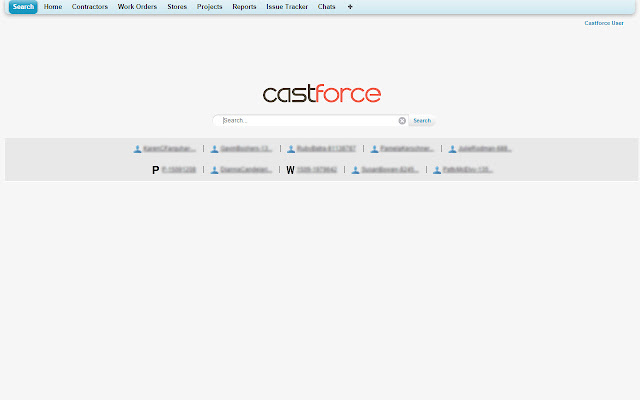Open the P-15081208 project link

coord(179,169)
